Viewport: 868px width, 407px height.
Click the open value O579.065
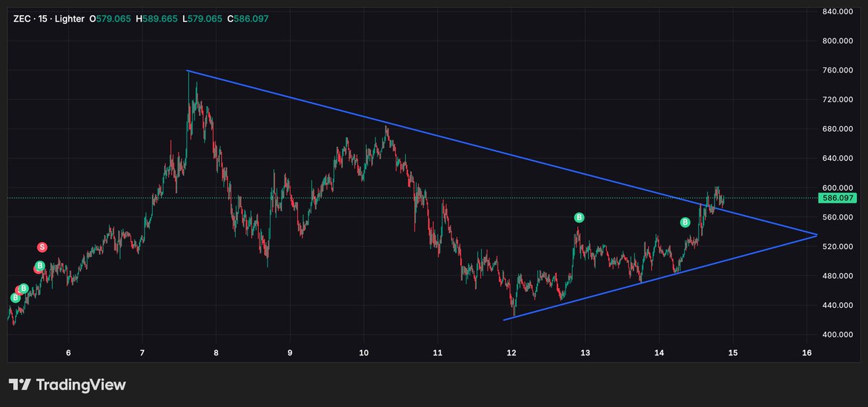pyautogui.click(x=110, y=18)
